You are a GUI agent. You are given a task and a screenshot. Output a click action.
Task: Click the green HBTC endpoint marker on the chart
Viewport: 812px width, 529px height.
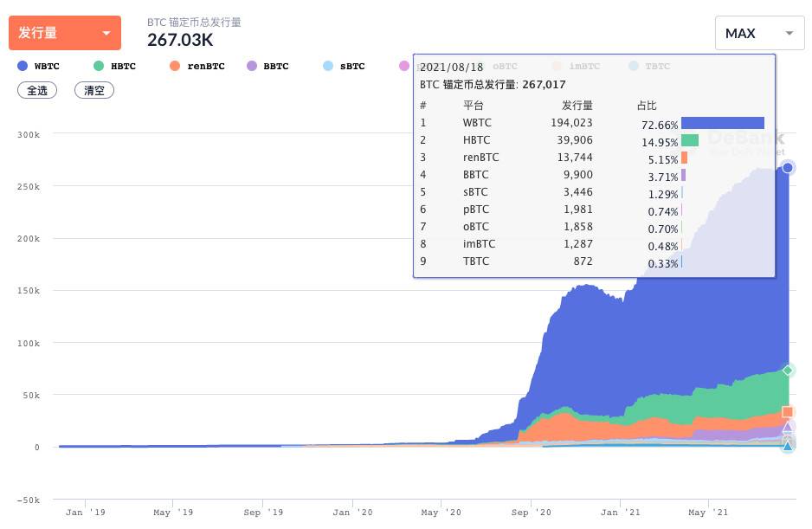tap(787, 370)
